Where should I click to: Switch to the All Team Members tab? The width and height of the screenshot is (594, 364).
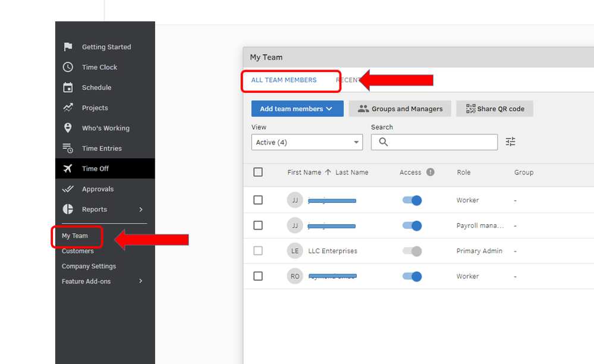[284, 80]
